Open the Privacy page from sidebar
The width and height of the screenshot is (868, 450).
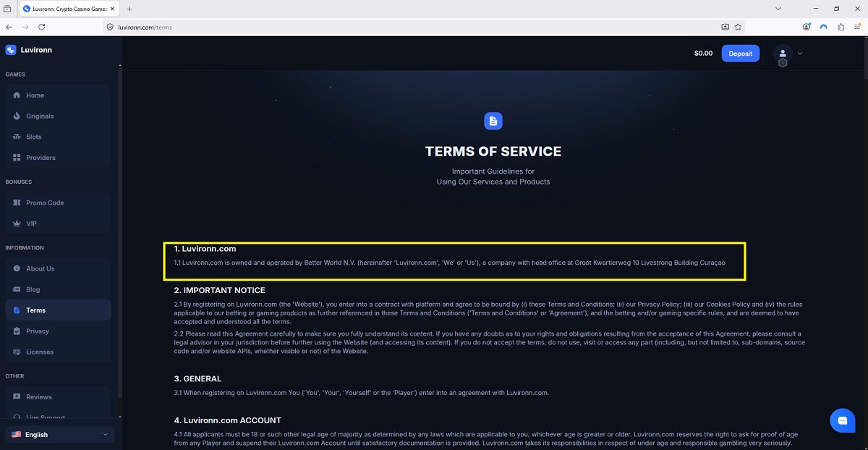58,331
